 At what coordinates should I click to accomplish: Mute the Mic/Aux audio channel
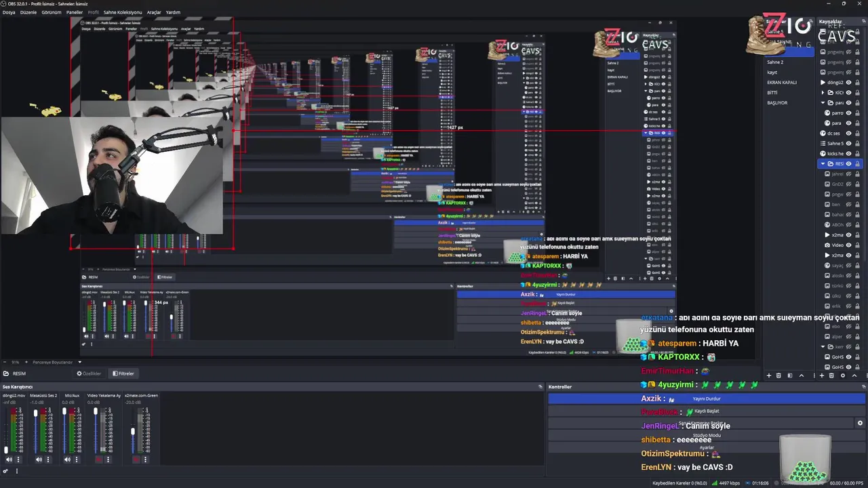click(67, 459)
